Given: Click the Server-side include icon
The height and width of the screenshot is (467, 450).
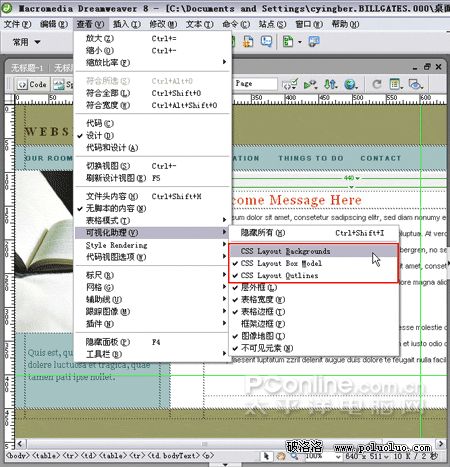Looking at the screenshot, I should coord(248,42).
